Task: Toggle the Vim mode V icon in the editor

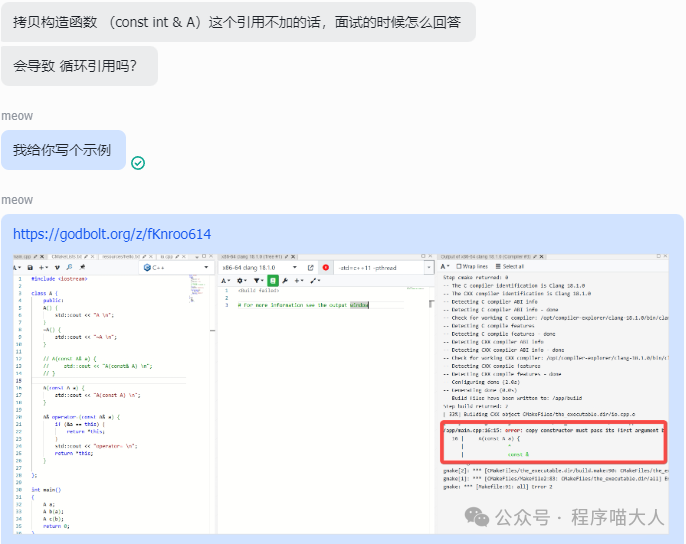Action: click(x=57, y=267)
